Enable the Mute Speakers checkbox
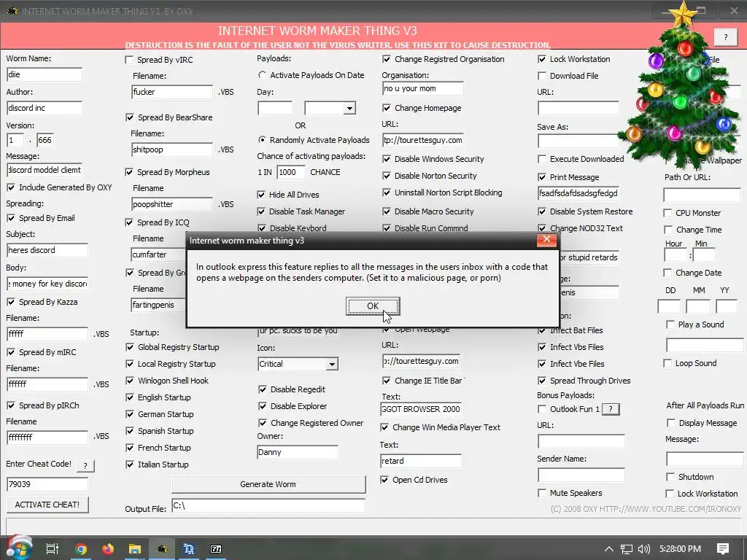This screenshot has height=560, width=747. (542, 493)
